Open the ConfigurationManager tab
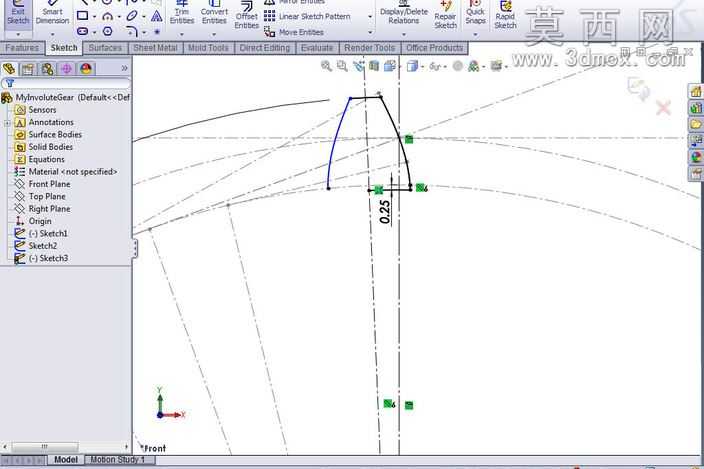Screen dimensions: 704x469 coord(47,69)
